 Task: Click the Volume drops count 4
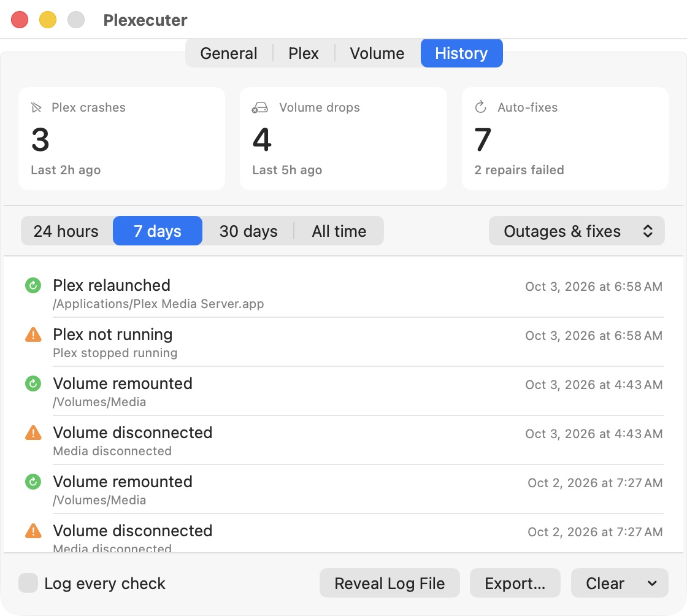[262, 140]
